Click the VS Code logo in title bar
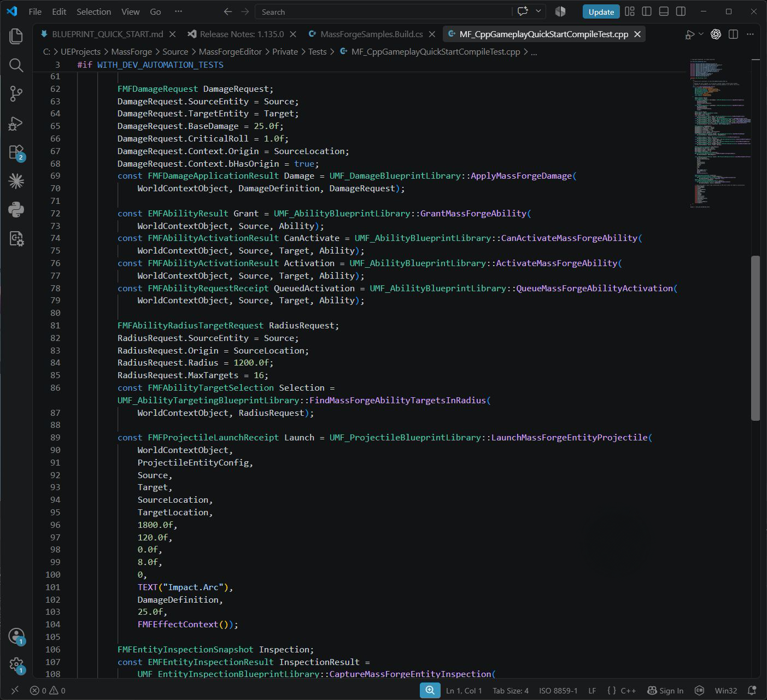 point(12,11)
